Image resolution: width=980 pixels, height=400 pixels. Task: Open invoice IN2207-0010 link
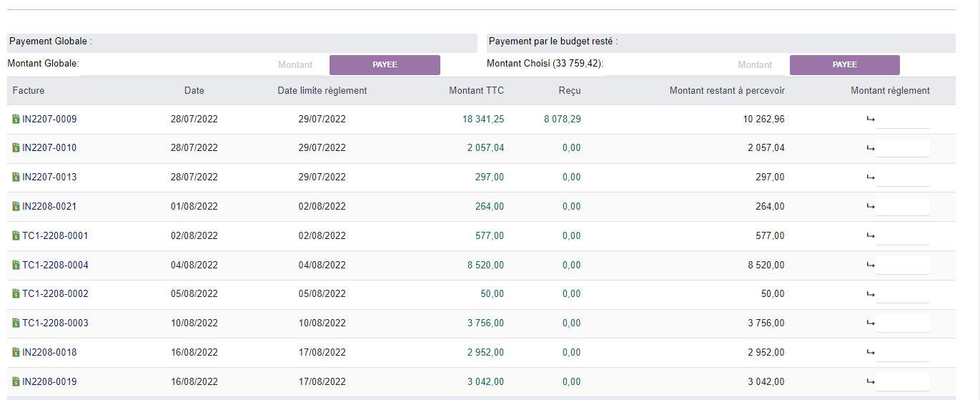tap(49, 148)
